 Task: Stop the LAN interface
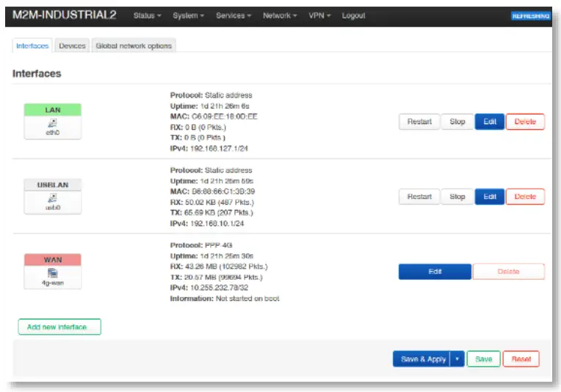pos(457,122)
